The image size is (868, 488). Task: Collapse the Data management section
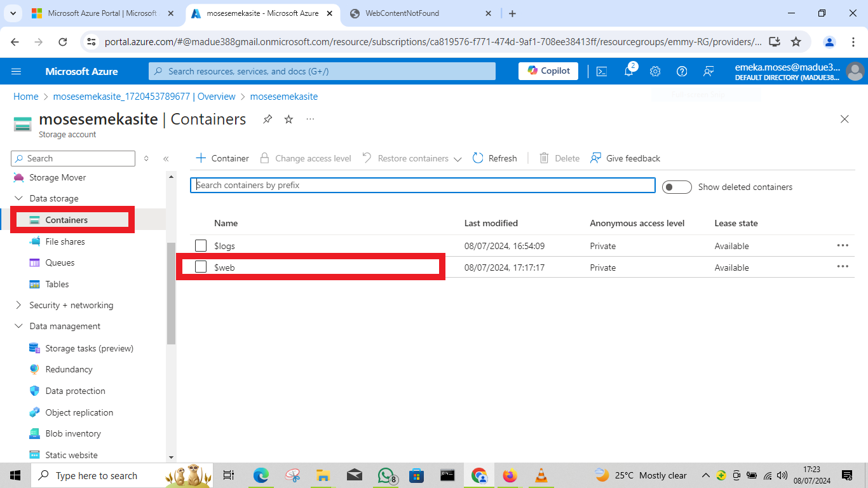[18, 326]
